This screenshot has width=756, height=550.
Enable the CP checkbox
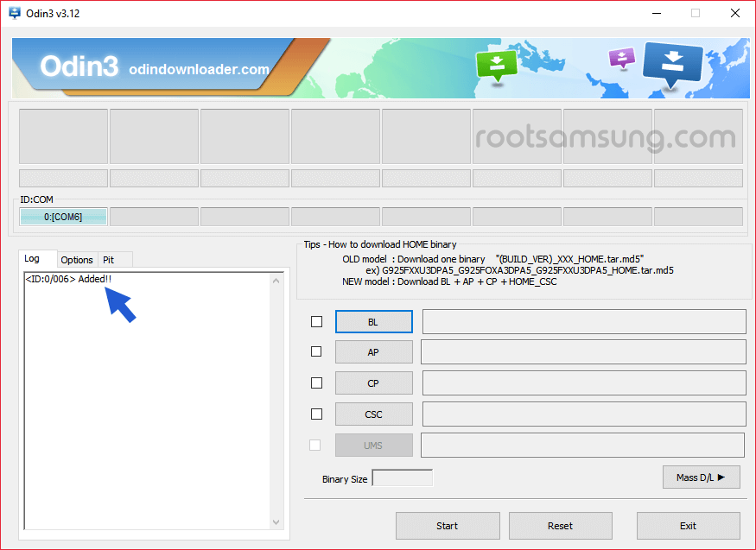click(316, 382)
